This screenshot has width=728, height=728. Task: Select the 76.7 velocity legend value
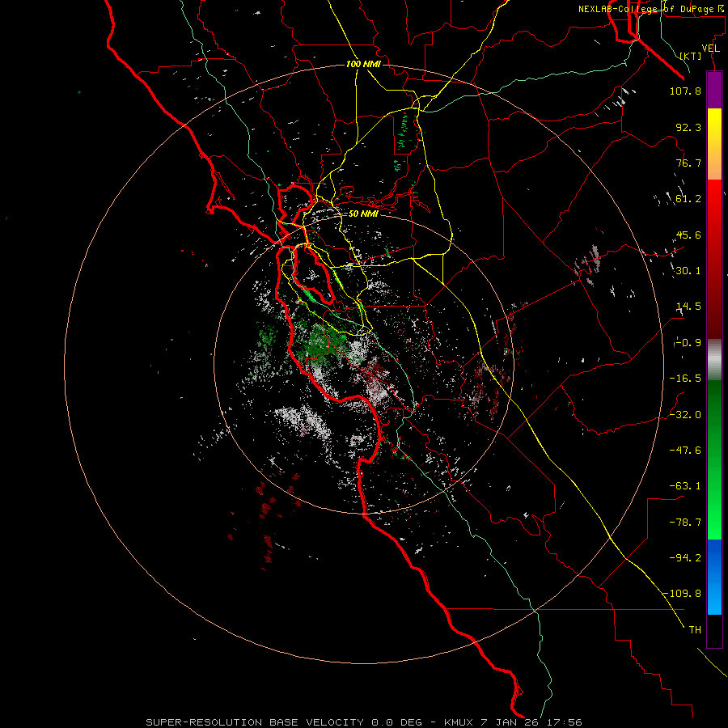tap(688, 163)
